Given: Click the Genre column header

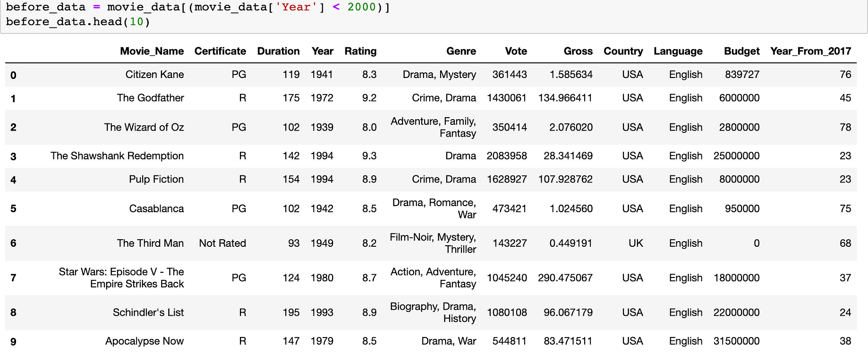Looking at the screenshot, I should pos(461,51).
